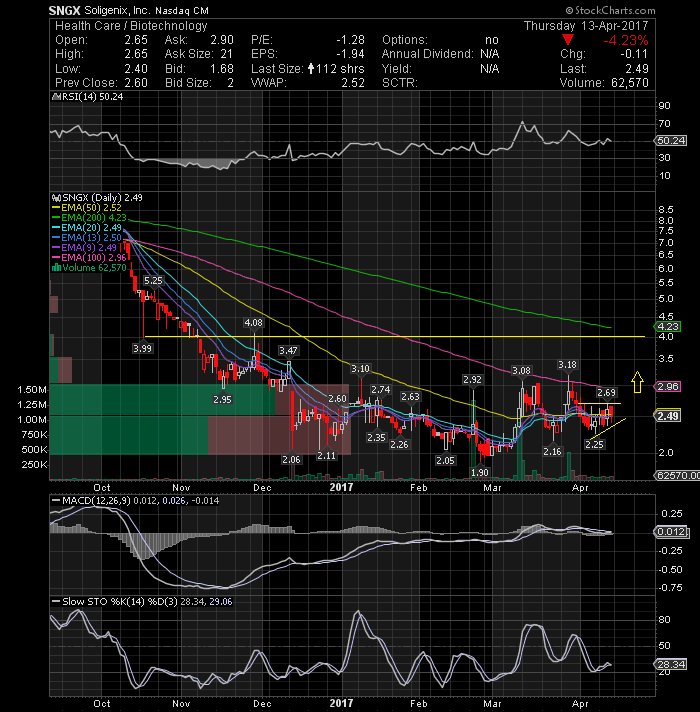Click the yellow up arrow annotation

[637, 381]
